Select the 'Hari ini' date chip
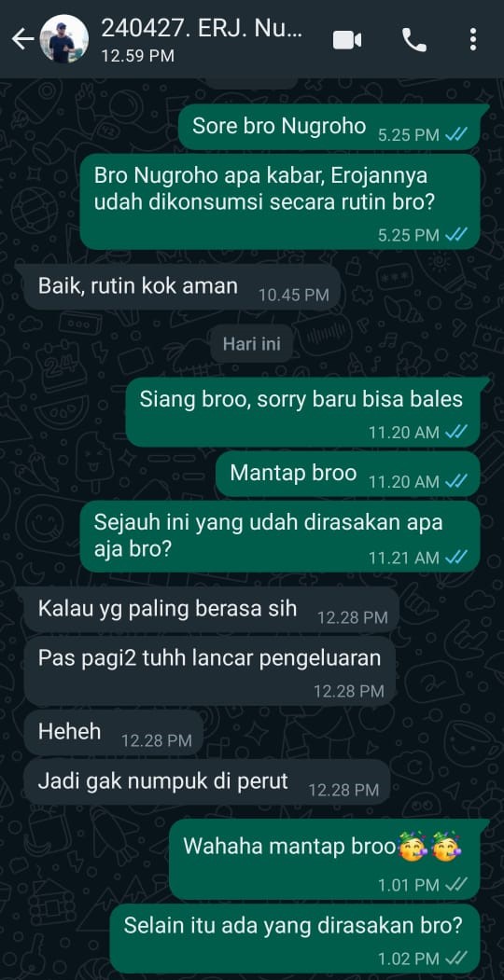 pyautogui.click(x=252, y=343)
